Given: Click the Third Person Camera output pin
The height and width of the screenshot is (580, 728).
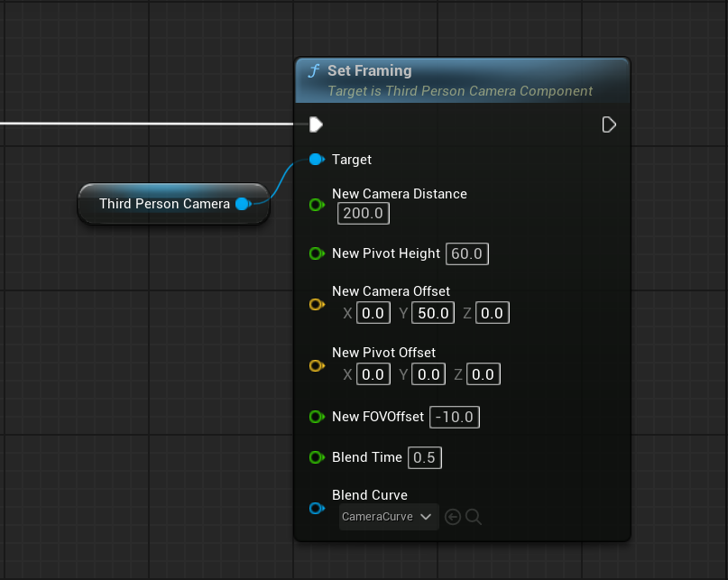Looking at the screenshot, I should tap(243, 204).
